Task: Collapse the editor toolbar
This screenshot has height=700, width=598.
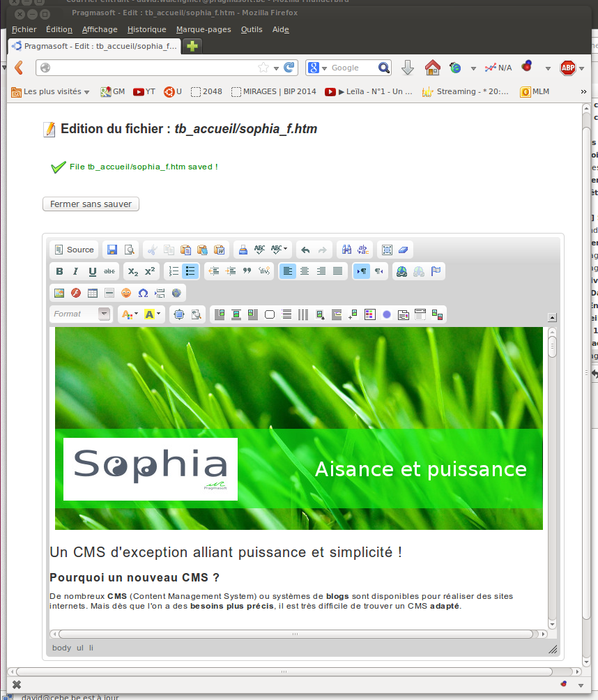Action: [x=552, y=317]
